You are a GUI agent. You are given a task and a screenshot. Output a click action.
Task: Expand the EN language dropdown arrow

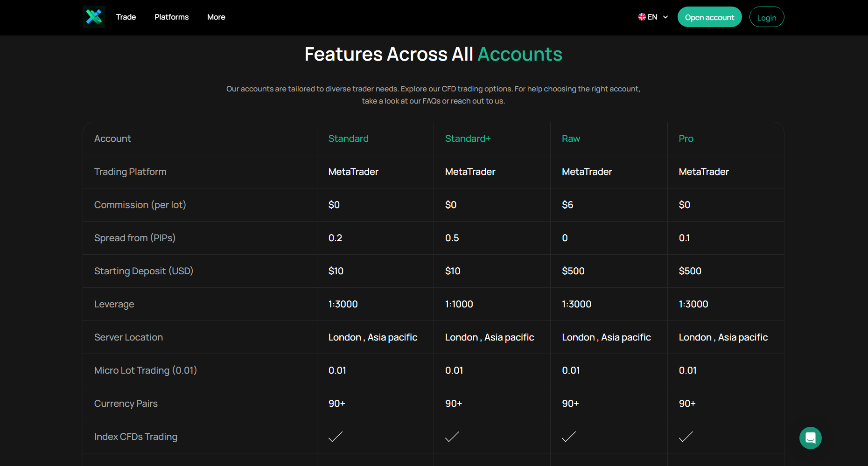coord(665,17)
